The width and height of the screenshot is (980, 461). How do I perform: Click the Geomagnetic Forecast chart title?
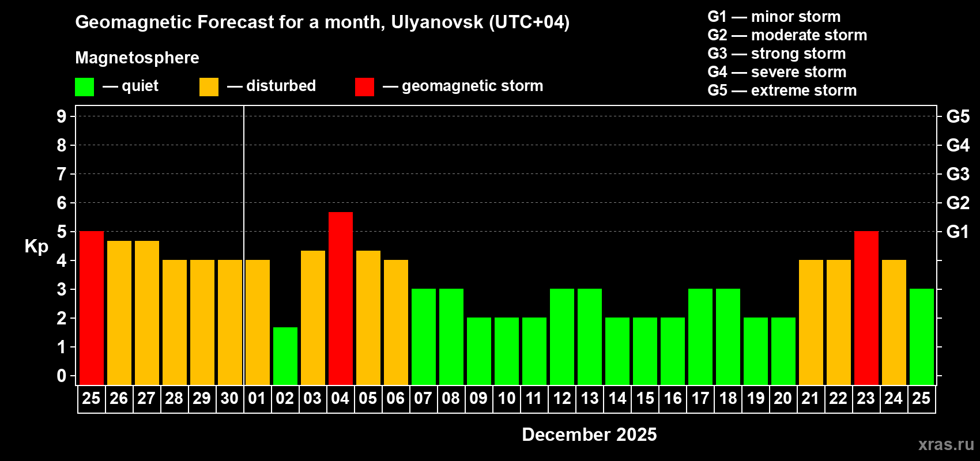click(x=322, y=22)
